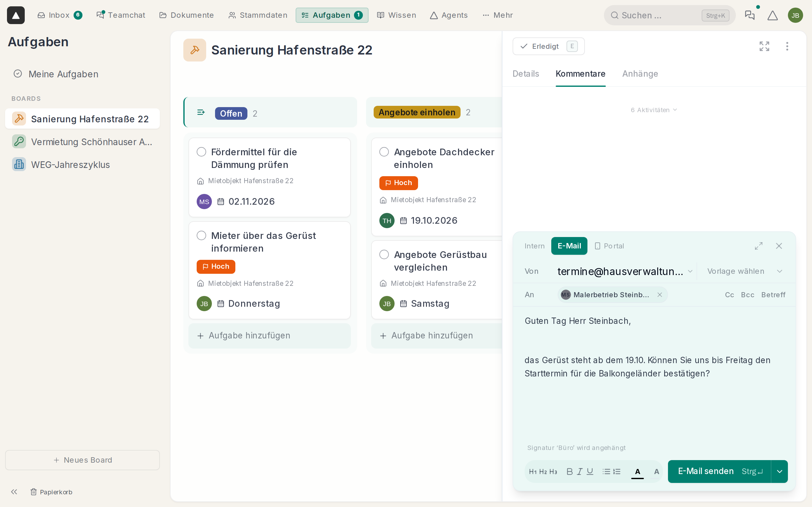The width and height of the screenshot is (812, 507).
Task: Toggle bold formatting in email editor
Action: (x=569, y=472)
